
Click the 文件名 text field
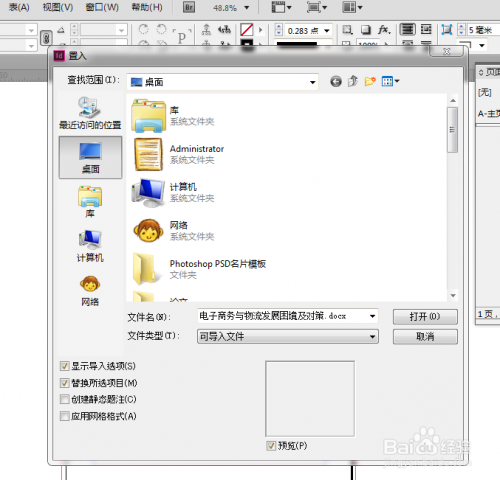282,316
